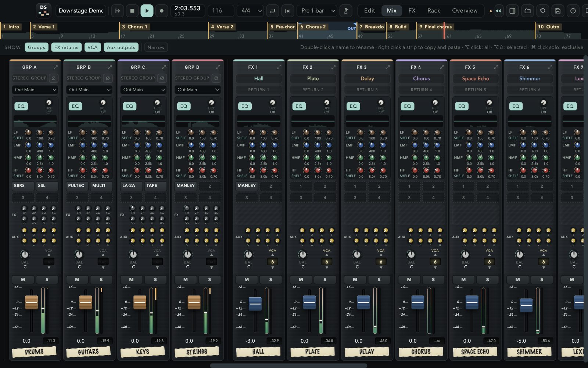This screenshot has height=368, width=588.
Task: Open project folder icon
Action: coord(528,11)
